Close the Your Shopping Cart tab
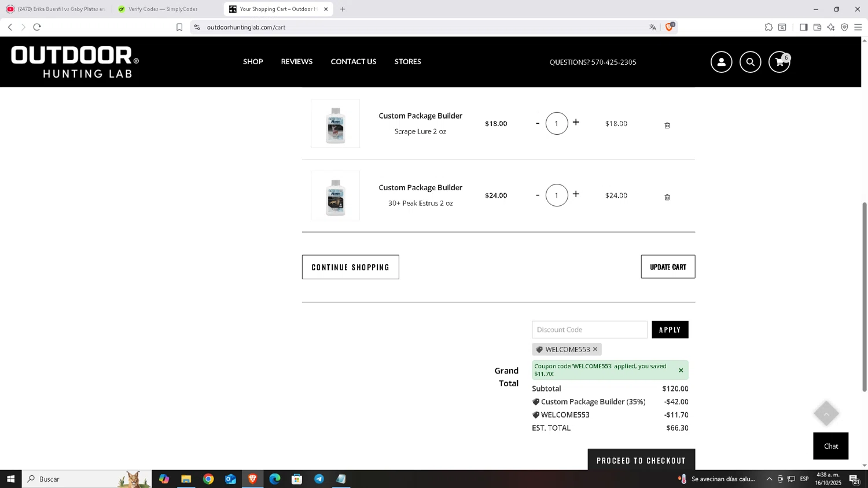This screenshot has height=488, width=868. point(326,9)
